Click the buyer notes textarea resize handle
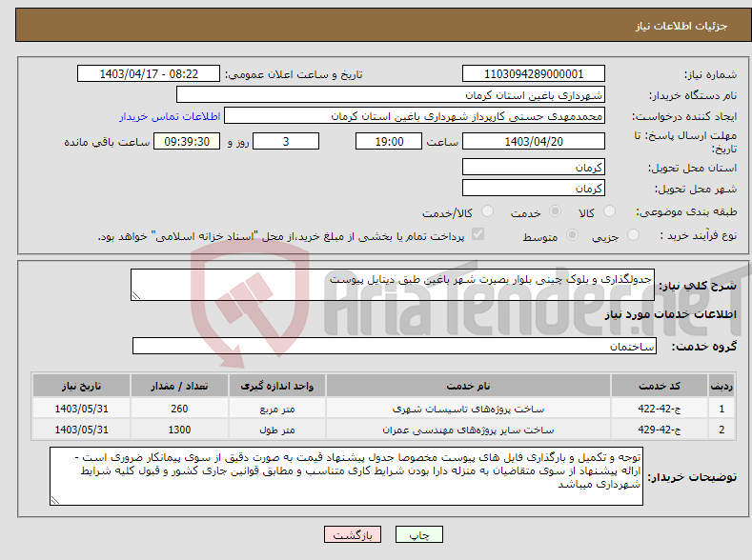 (55, 500)
